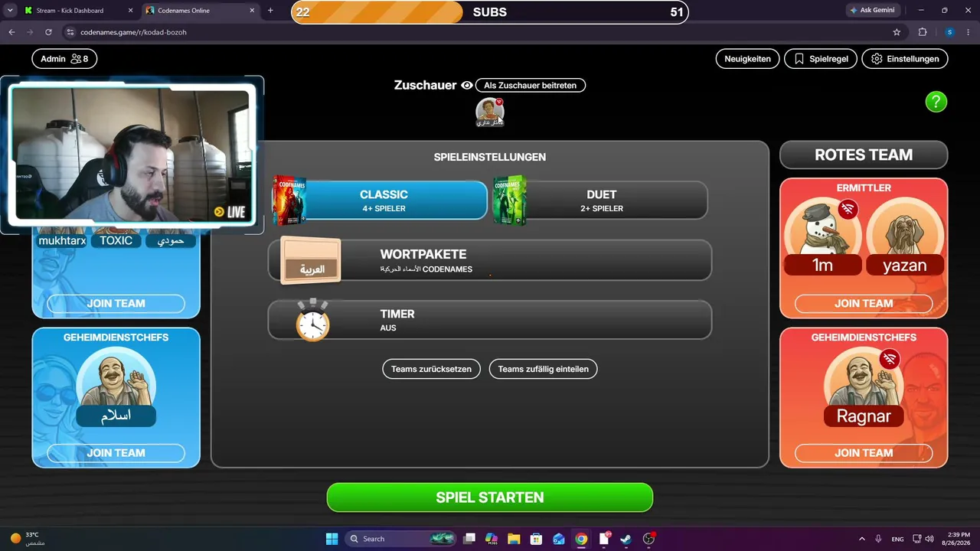Click the weather widget showing 33°C
Viewport: 980px width, 551px height.
point(28,539)
